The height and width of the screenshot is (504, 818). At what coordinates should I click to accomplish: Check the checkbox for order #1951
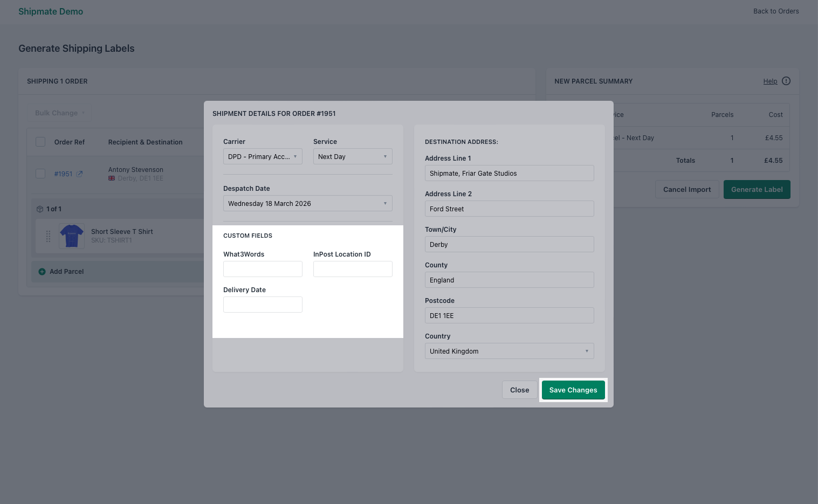click(40, 174)
